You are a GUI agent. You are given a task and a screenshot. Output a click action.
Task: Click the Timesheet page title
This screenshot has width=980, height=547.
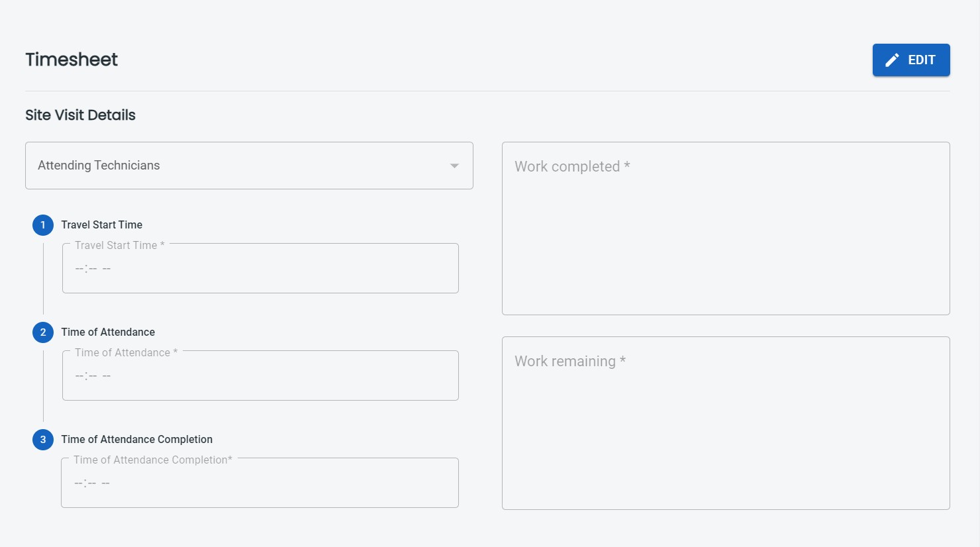pyautogui.click(x=71, y=60)
